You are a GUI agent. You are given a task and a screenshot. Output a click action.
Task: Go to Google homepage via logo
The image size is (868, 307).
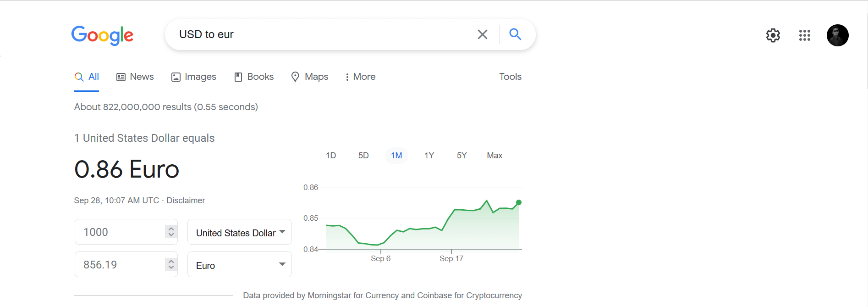tap(102, 35)
